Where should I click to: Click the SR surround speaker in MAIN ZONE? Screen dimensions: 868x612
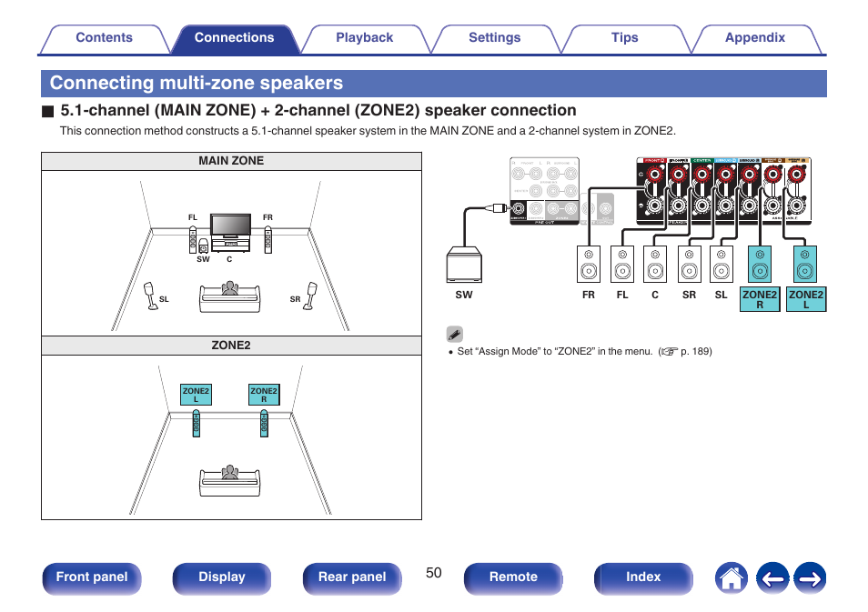[310, 296]
